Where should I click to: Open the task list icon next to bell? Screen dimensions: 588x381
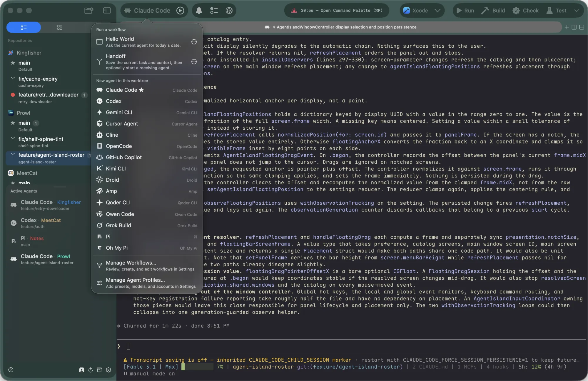tap(214, 11)
